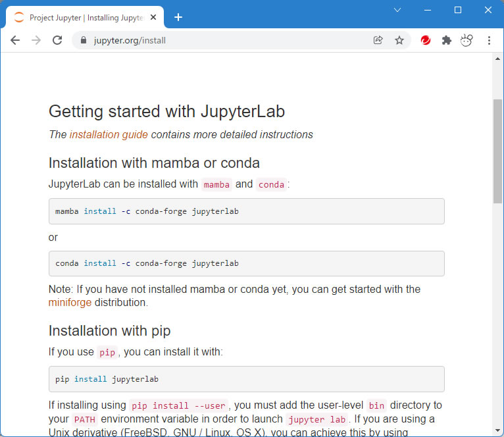The image size is (504, 437).
Task: Click the mamba install code block
Action: click(246, 211)
